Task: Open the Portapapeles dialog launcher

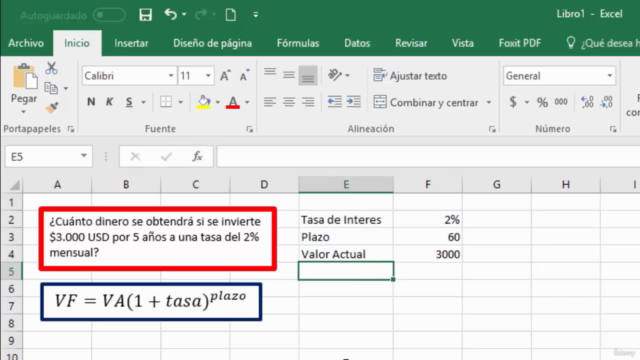Action: pos(71,129)
